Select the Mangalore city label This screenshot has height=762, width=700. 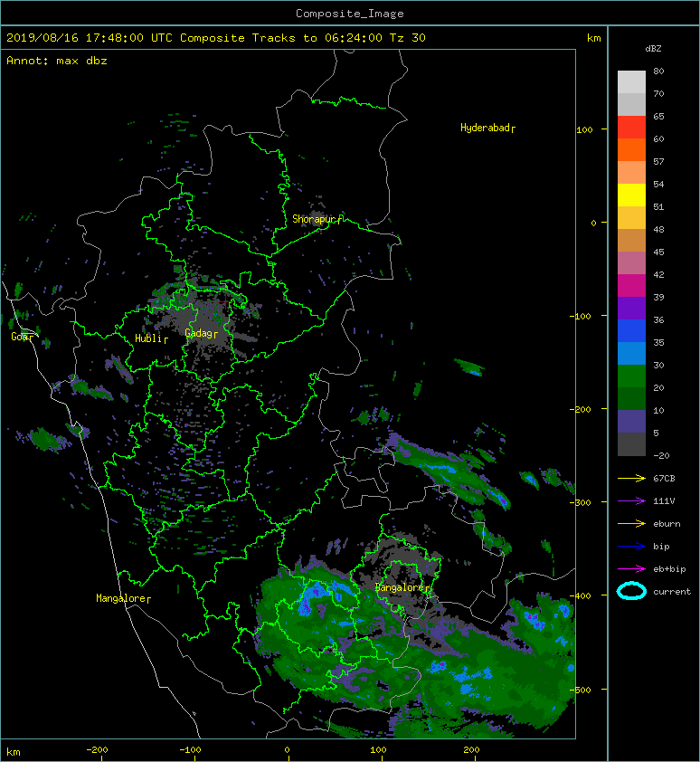coord(123,598)
